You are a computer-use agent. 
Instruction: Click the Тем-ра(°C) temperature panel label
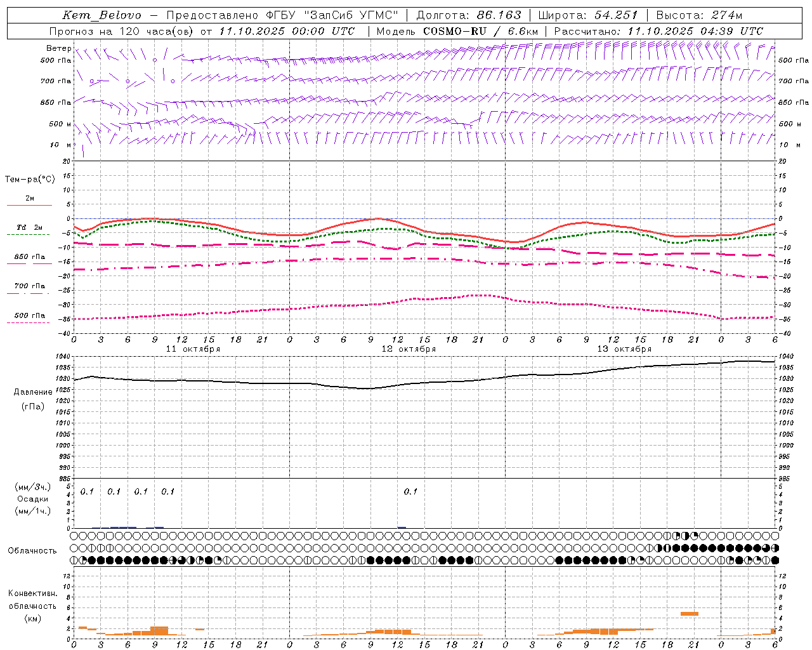click(30, 180)
